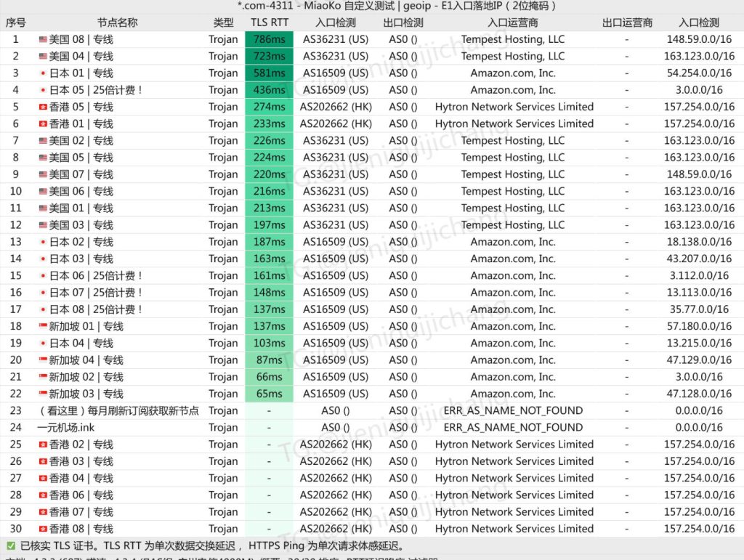This screenshot has height=560, width=744.
Task: Click the Singapore flag beside 新加坡 01 | 专线
Action: 43,326
